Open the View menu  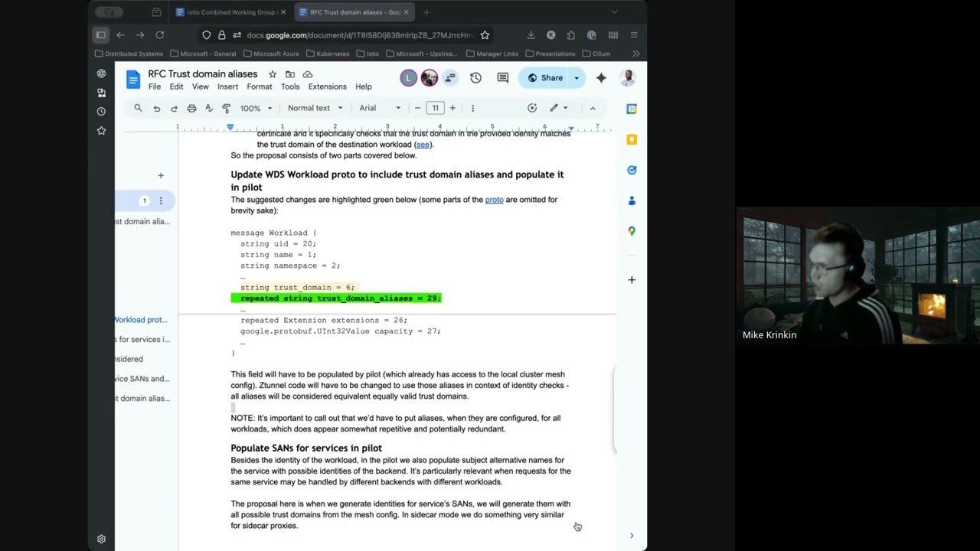[x=201, y=86]
